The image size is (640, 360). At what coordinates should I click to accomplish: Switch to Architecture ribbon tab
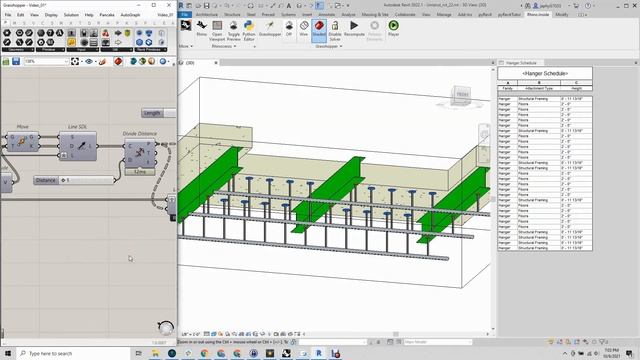coord(207,14)
